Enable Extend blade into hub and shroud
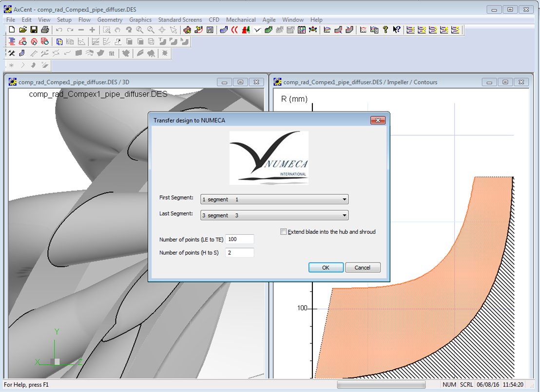Image resolution: width=540 pixels, height=392 pixels. pos(284,232)
